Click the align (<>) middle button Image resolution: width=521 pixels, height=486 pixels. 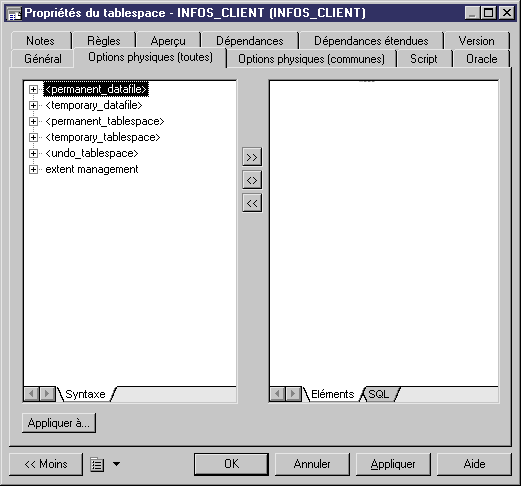(252, 180)
